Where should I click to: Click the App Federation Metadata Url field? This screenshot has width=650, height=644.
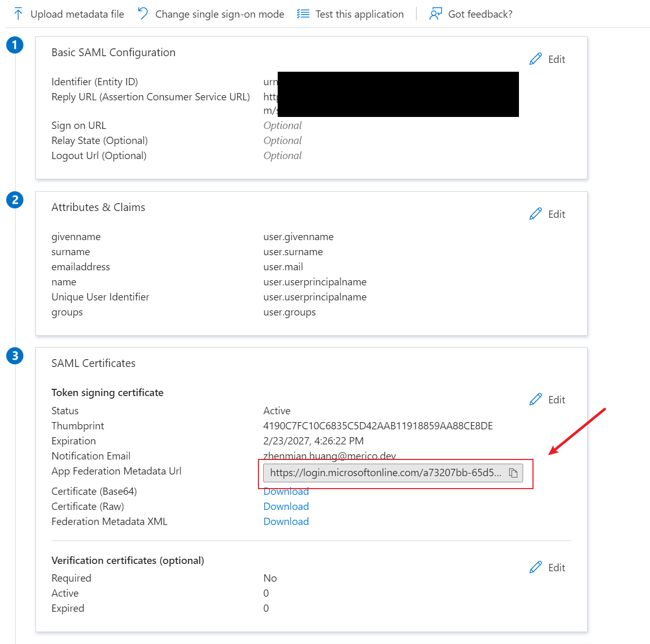[x=385, y=473]
